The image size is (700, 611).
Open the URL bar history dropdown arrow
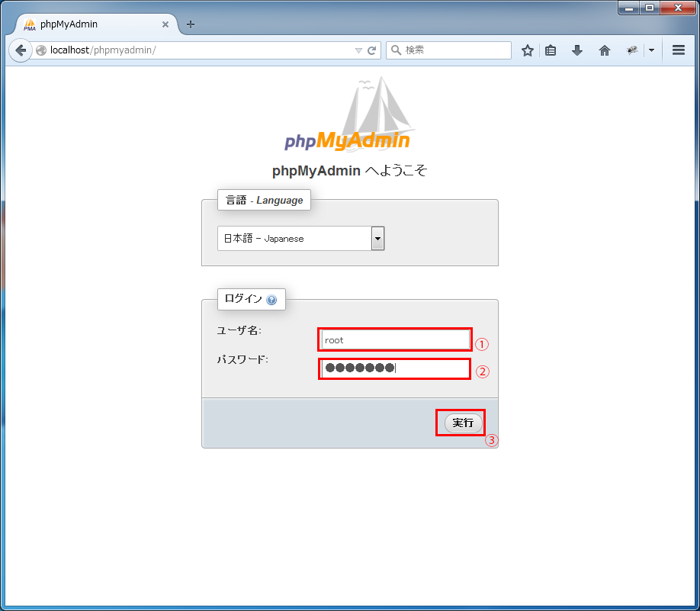(x=358, y=50)
